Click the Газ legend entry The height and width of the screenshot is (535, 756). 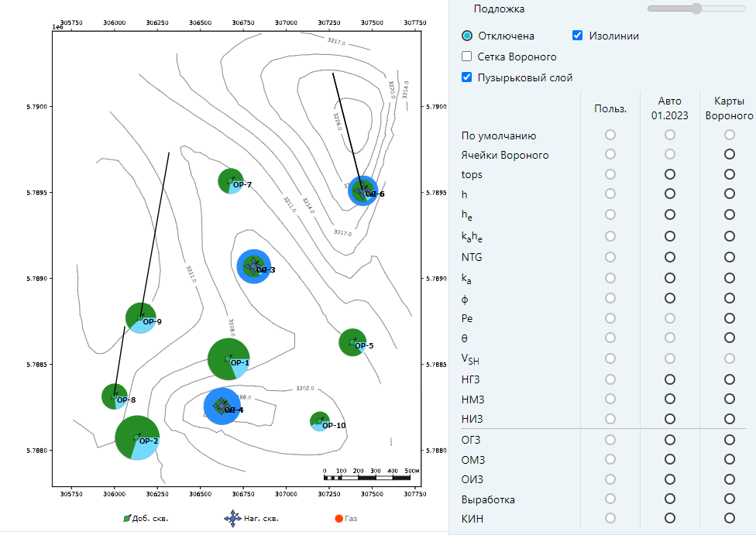coord(346,519)
